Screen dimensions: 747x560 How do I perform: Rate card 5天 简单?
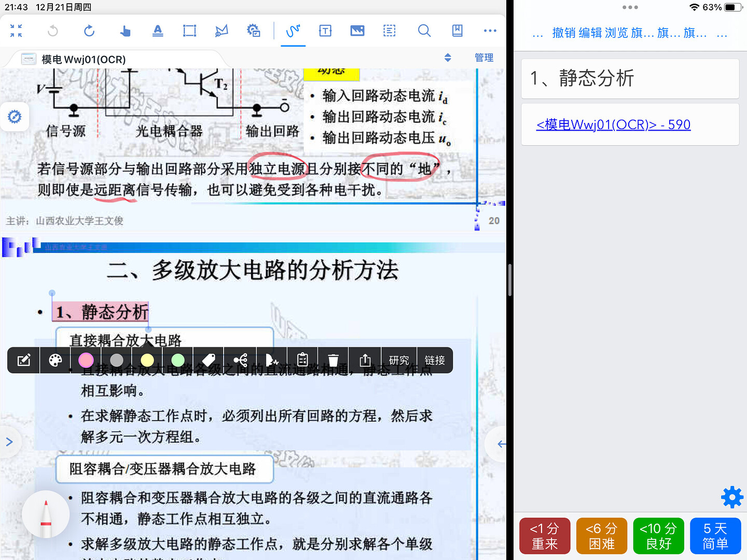[715, 536]
